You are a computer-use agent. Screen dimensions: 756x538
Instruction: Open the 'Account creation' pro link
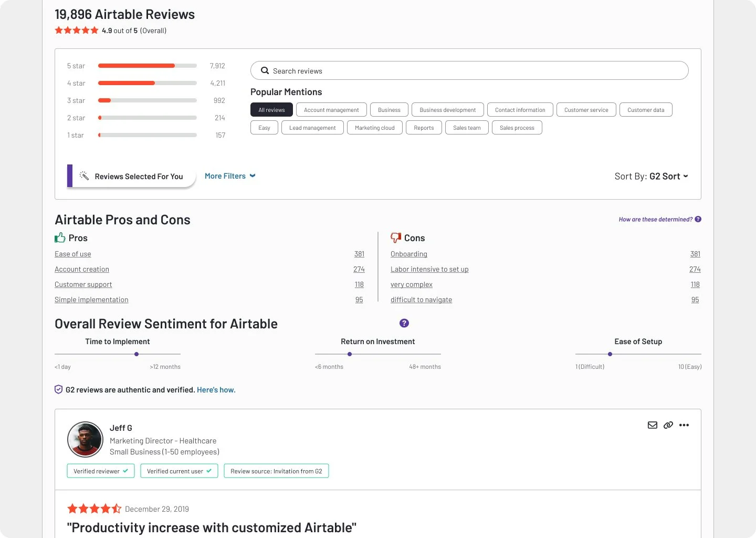coord(82,269)
